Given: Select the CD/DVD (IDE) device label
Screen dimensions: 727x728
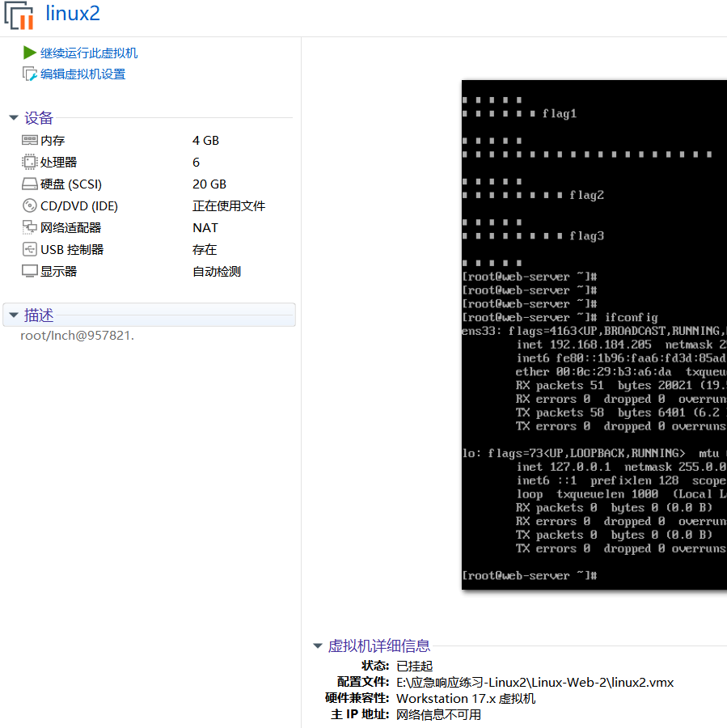Looking at the screenshot, I should tap(79, 205).
